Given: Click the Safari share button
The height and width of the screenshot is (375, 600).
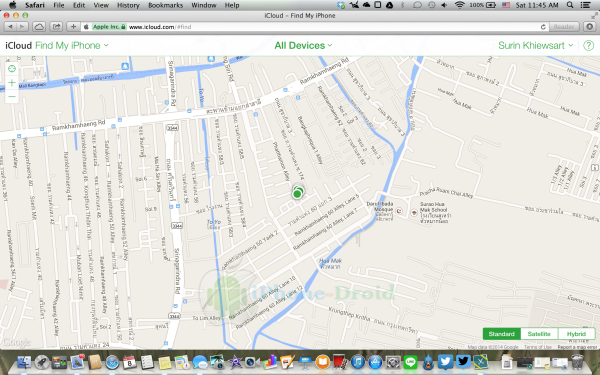Looking at the screenshot, I should 57,27.
